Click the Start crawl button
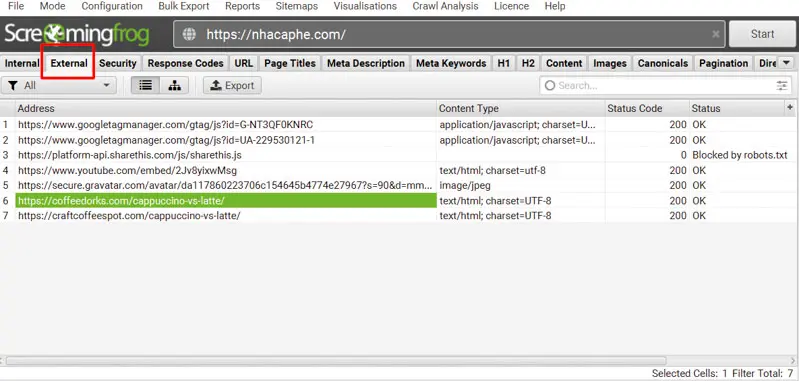799x381 pixels. click(762, 34)
